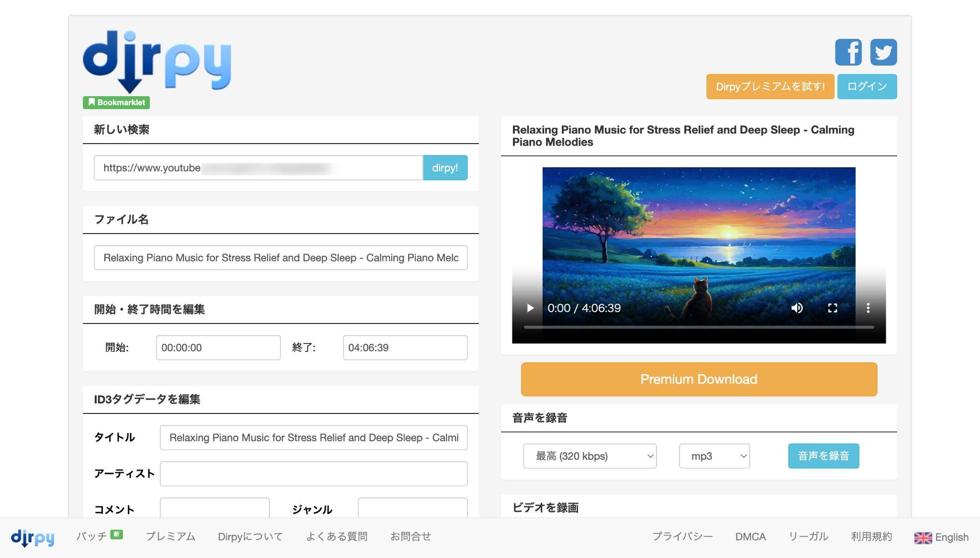This screenshot has width=980, height=558.
Task: Click the ファイル名 filename input field
Action: coord(281,258)
